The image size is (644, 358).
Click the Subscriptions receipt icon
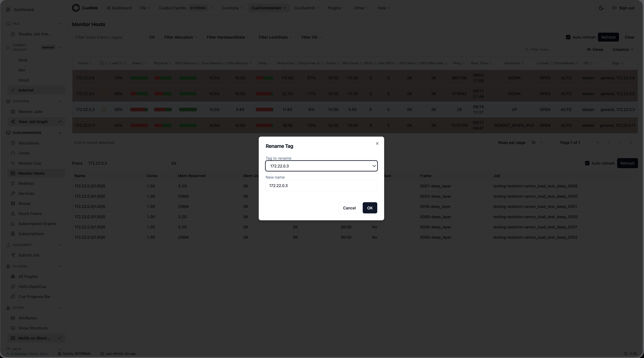13,234
